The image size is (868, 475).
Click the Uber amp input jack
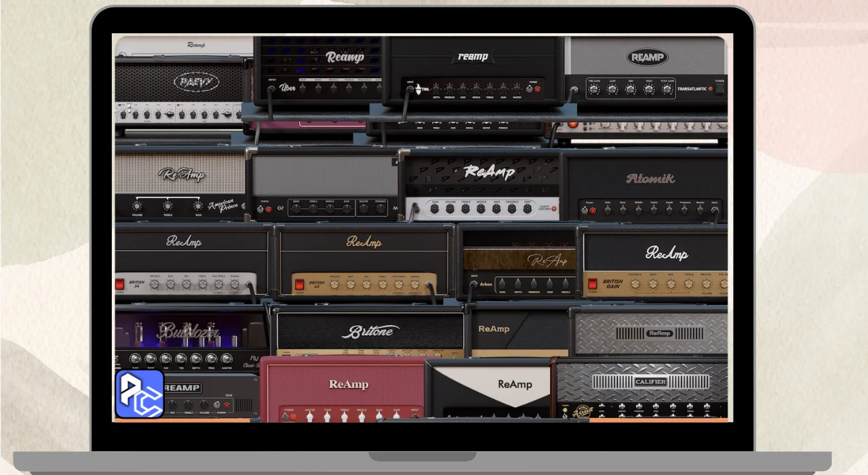[x=271, y=89]
